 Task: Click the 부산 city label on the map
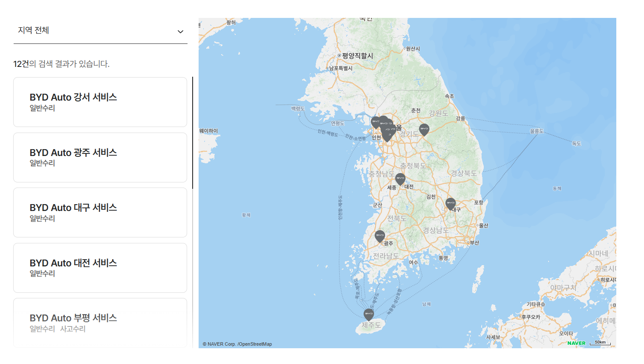coord(474,243)
